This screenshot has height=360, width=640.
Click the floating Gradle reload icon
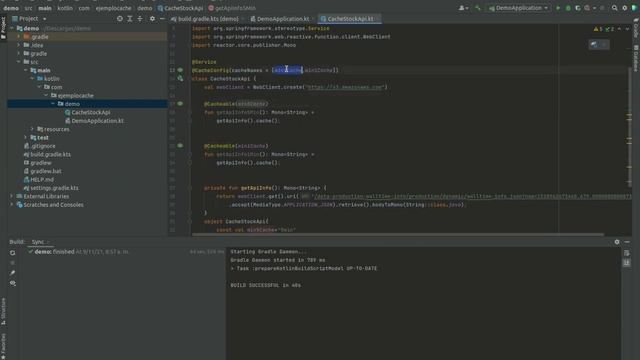tap(594, 44)
